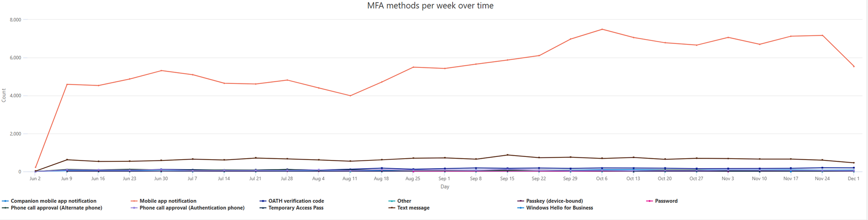This screenshot has width=868, height=220.
Task: Click the Mobile app notification point at Jun 9
Action: click(67, 84)
